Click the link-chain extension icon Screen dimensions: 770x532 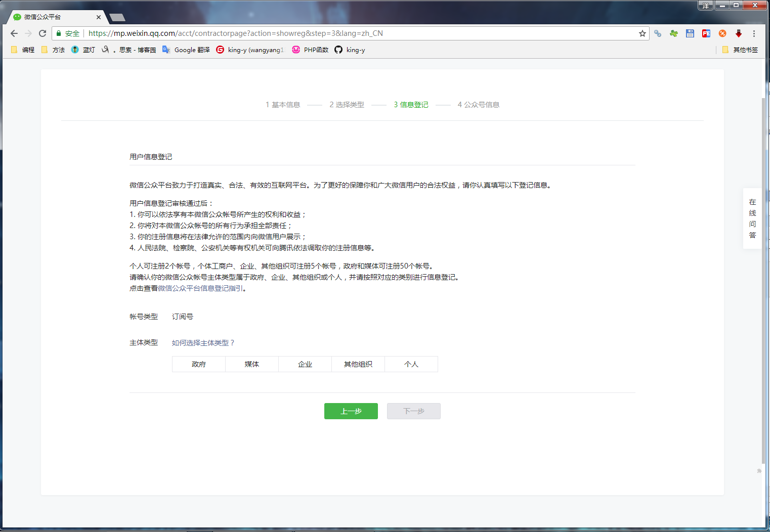pos(658,33)
